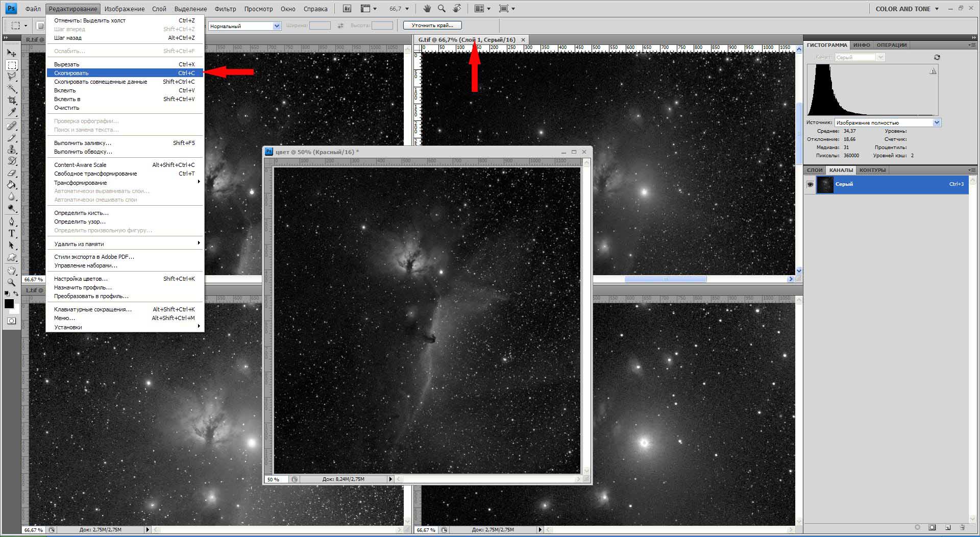Select the Type (T) tool

pos(12,233)
